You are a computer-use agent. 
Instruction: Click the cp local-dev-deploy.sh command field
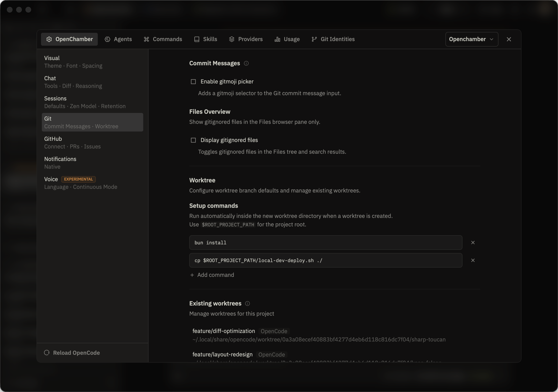[x=326, y=260]
